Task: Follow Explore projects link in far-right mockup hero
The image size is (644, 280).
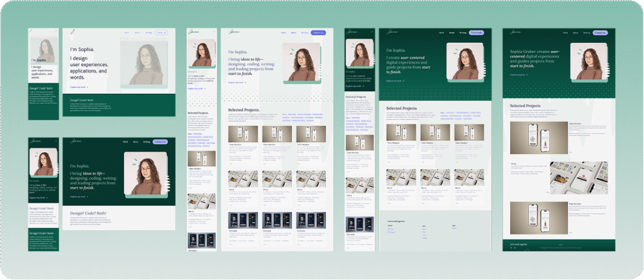Action: coord(519,74)
